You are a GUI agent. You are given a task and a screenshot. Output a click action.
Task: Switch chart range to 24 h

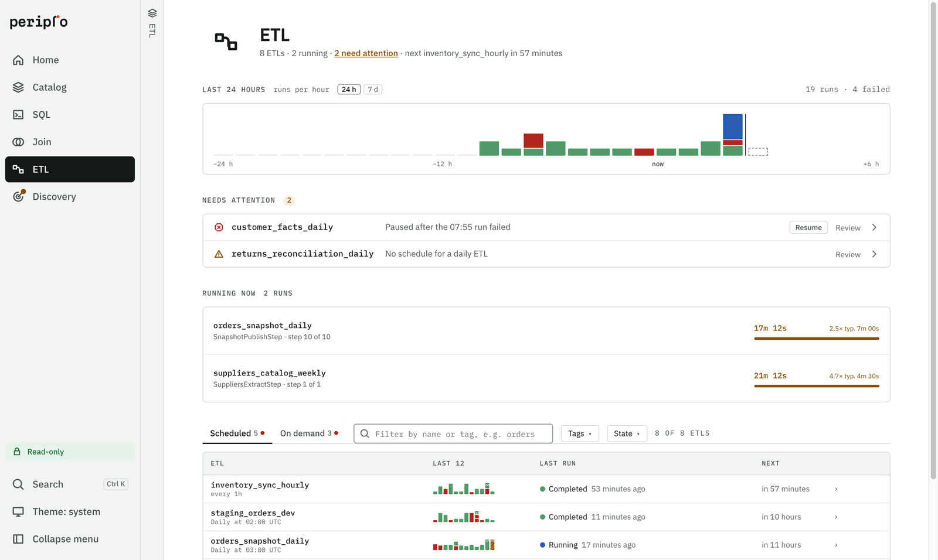[x=349, y=89]
